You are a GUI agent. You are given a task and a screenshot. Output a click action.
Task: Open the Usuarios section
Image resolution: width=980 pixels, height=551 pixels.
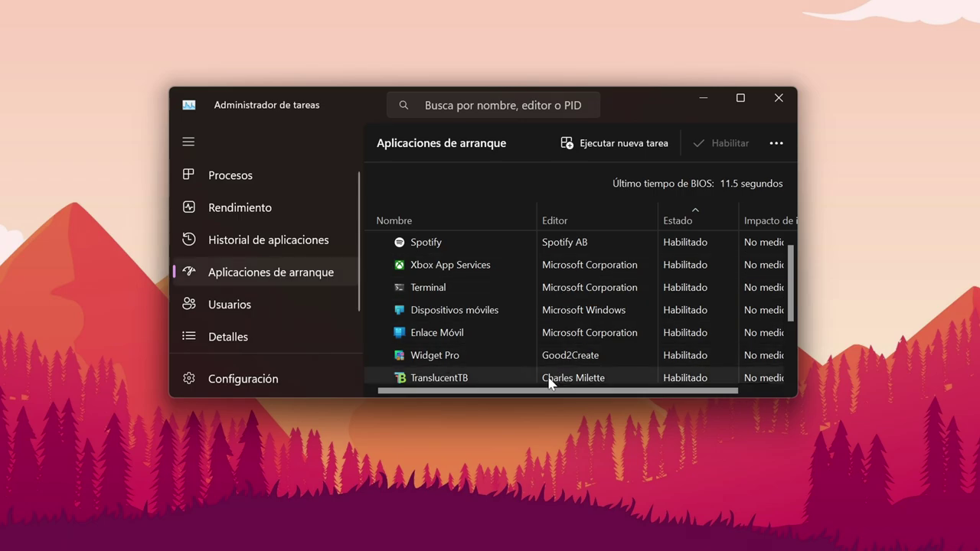click(x=266, y=304)
